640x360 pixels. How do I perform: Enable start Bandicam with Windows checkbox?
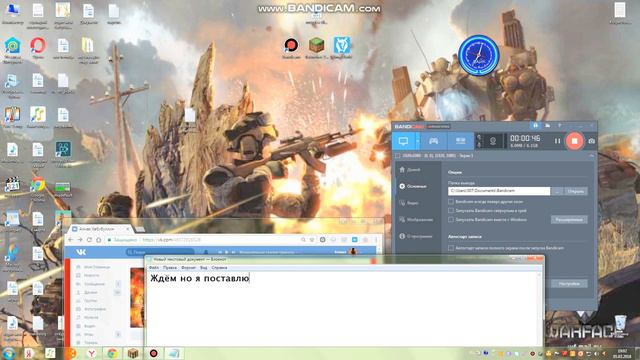click(451, 220)
